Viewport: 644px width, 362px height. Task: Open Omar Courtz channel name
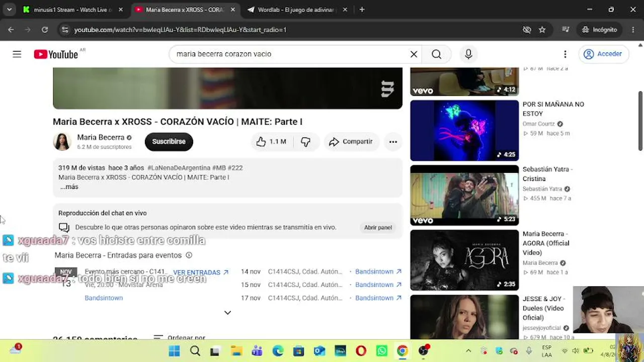(x=538, y=124)
